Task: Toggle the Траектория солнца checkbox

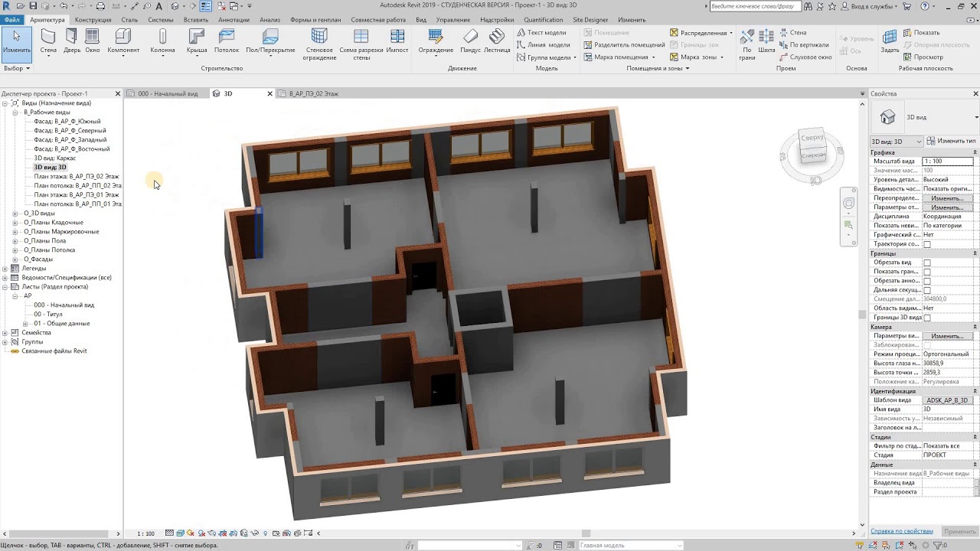Action: (x=927, y=244)
